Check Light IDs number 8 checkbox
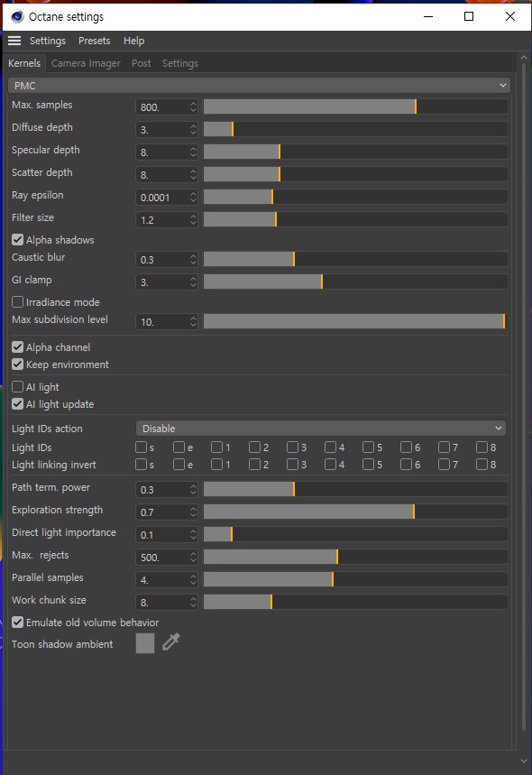 tap(482, 447)
